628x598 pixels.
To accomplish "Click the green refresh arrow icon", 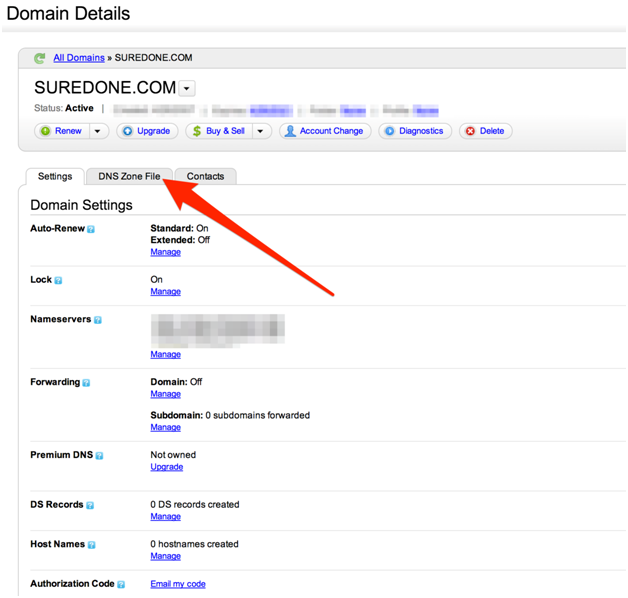I will 39,58.
